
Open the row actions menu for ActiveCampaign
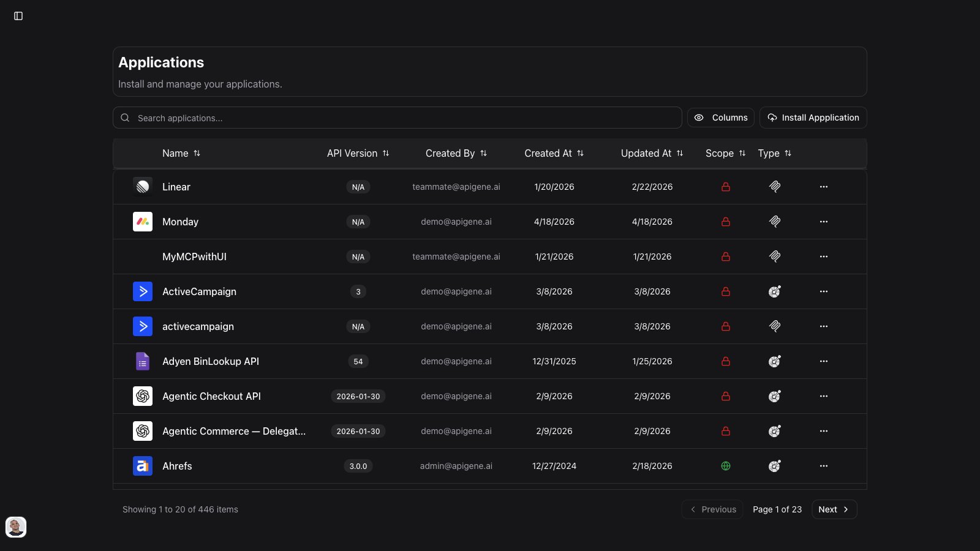pos(824,291)
